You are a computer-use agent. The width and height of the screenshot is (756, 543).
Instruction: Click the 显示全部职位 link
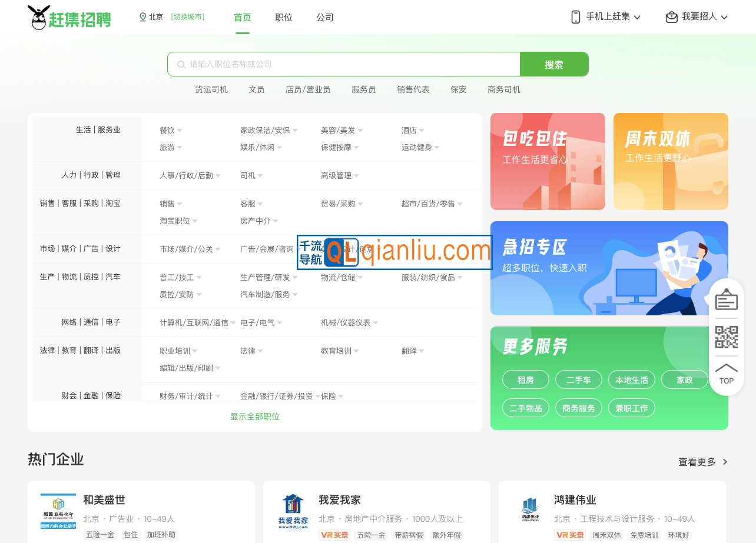tap(254, 416)
